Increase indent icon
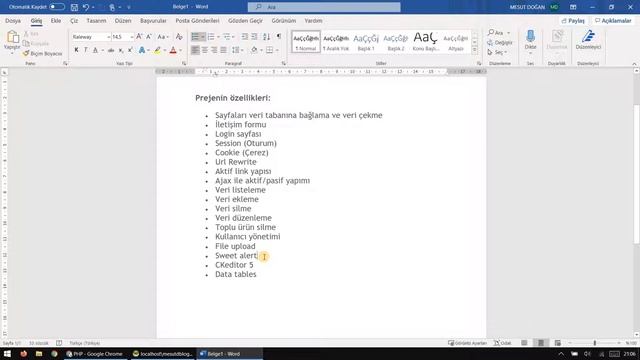 (254, 37)
